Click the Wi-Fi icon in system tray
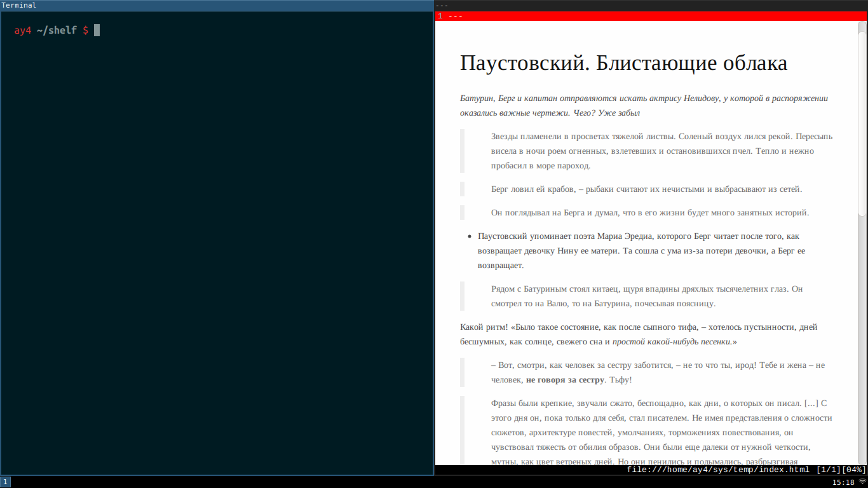The image size is (868, 488). [862, 482]
